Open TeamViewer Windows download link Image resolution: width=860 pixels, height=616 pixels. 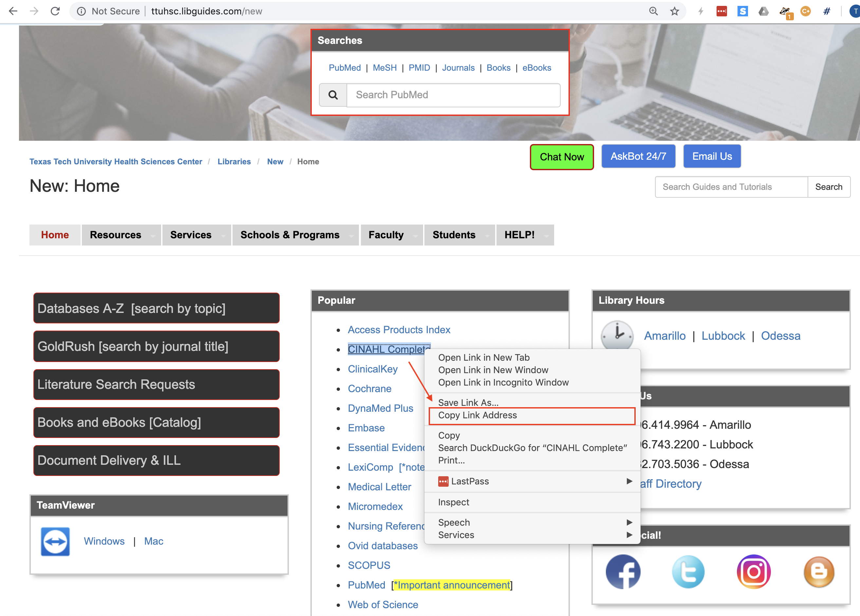click(x=104, y=541)
